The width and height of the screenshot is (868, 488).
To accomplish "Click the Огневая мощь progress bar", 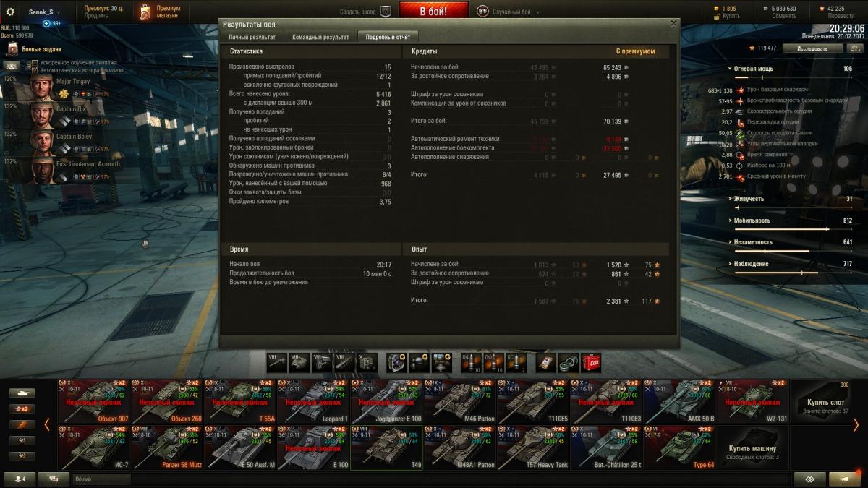I will coord(793,77).
